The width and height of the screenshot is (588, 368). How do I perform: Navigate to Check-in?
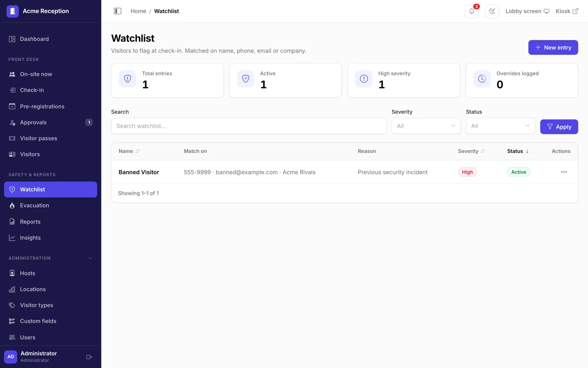[x=50, y=90]
